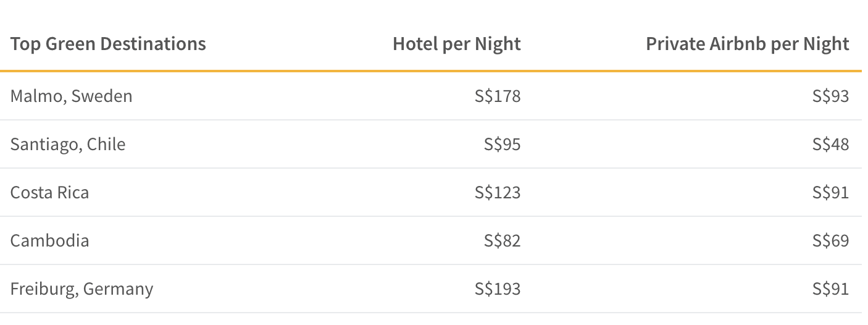
Task: Click the S$193 Freiburg hotel price
Action: tap(498, 289)
